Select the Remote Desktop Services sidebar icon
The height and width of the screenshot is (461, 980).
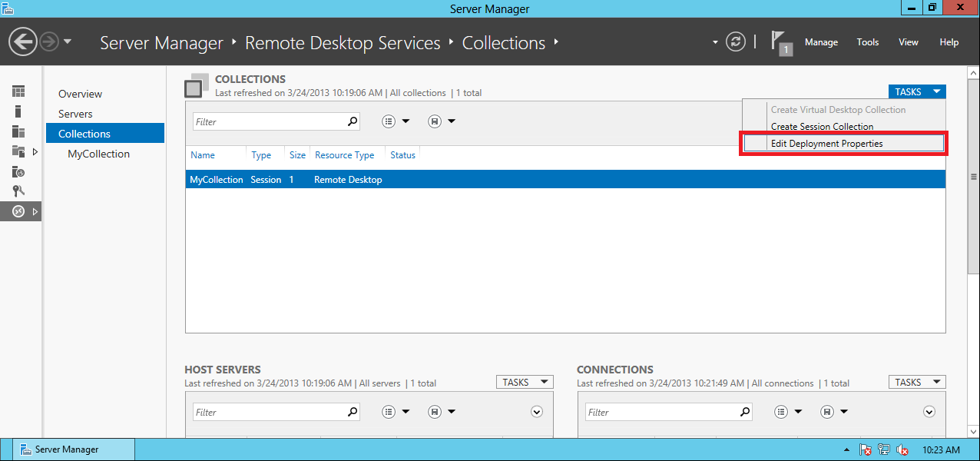(x=18, y=211)
